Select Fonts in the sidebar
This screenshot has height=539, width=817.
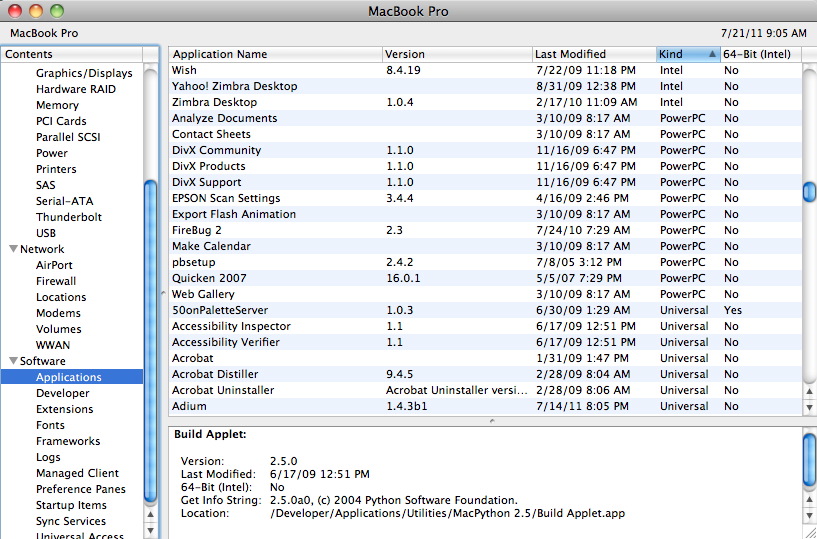point(50,425)
